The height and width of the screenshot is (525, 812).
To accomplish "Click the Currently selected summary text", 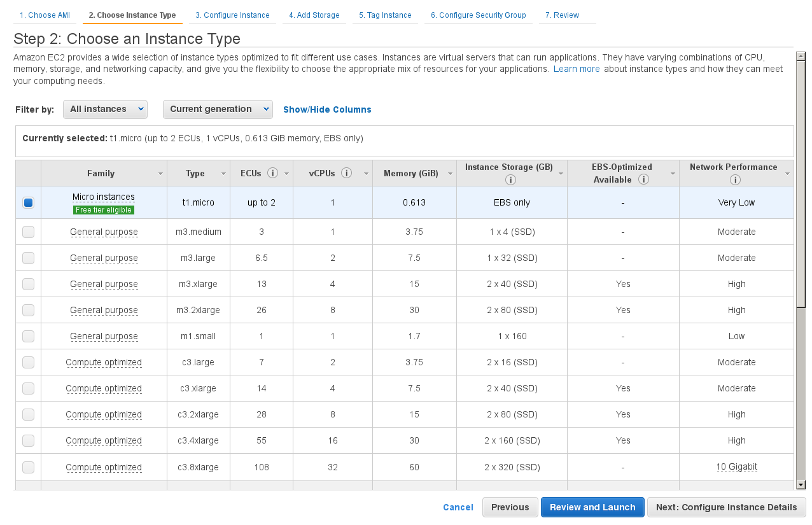I will 193,138.
